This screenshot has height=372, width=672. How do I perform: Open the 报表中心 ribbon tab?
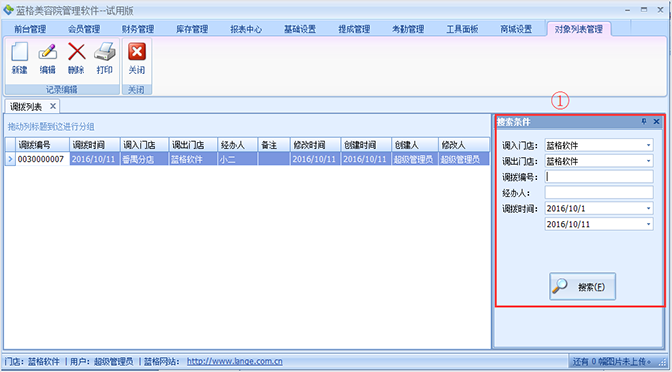[246, 29]
